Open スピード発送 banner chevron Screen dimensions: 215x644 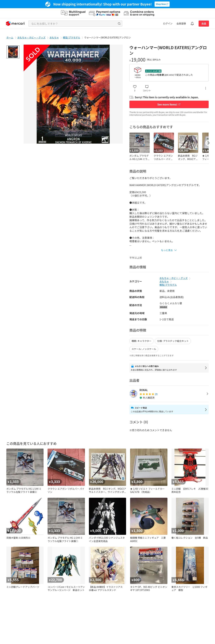(x=206, y=409)
